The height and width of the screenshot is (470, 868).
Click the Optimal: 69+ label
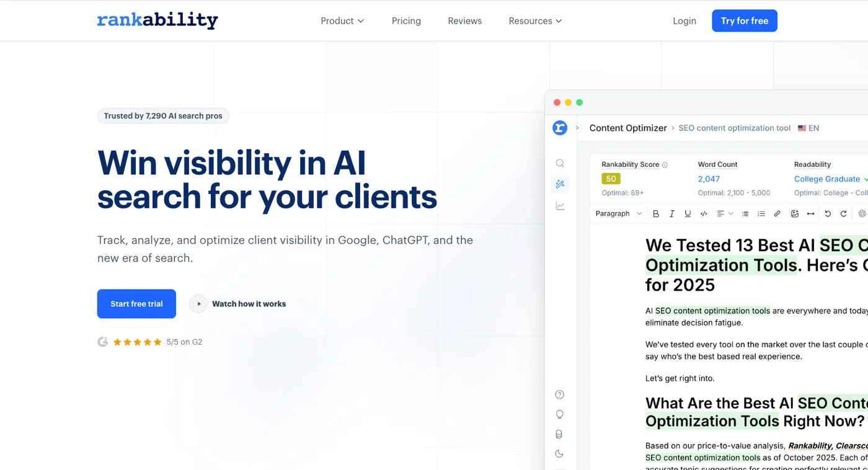[622, 193]
